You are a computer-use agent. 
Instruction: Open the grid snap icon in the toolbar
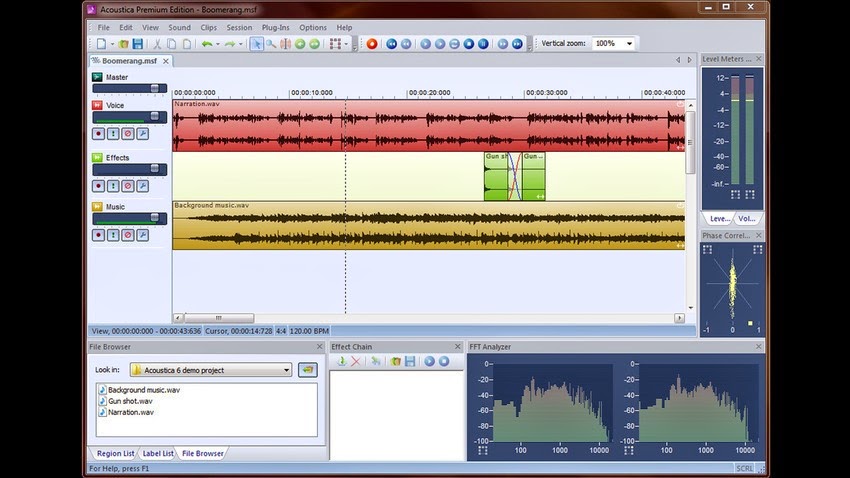(x=336, y=44)
